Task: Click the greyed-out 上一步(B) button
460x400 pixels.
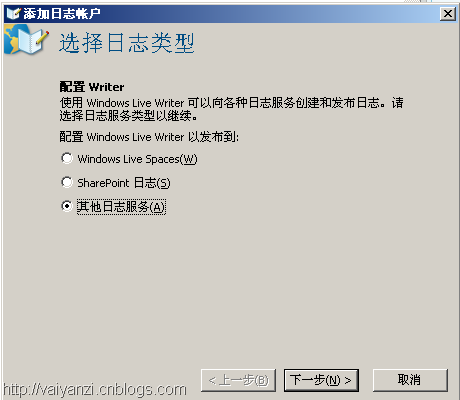Action: coord(238,380)
